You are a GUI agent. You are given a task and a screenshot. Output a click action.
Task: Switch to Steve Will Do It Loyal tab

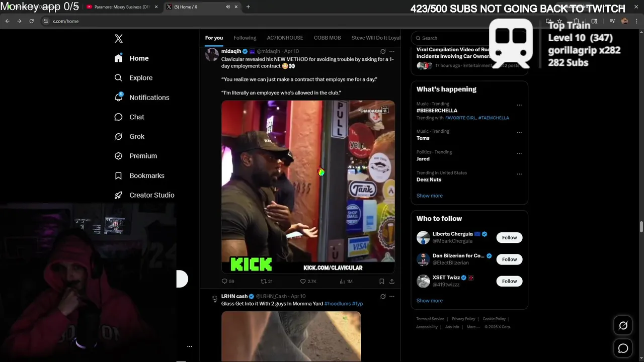tap(376, 38)
